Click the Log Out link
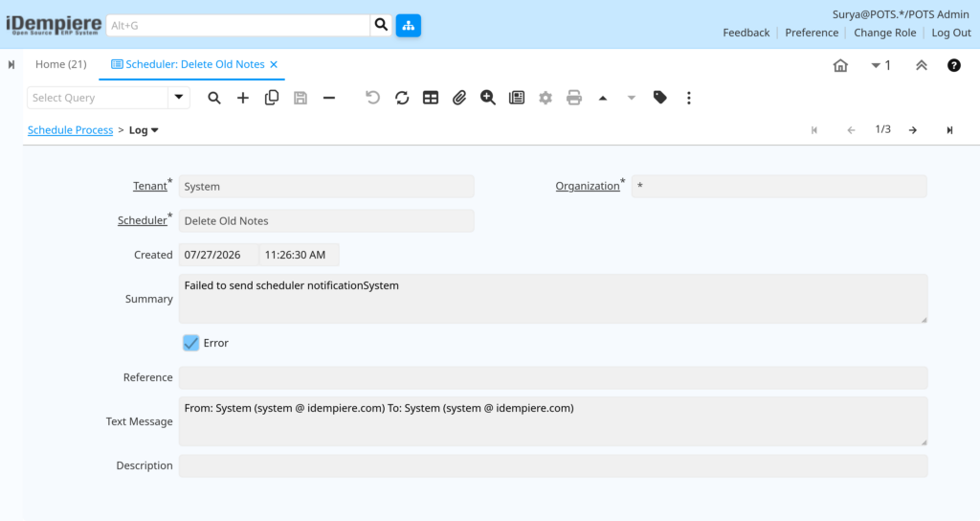The height and width of the screenshot is (521, 980). click(951, 33)
